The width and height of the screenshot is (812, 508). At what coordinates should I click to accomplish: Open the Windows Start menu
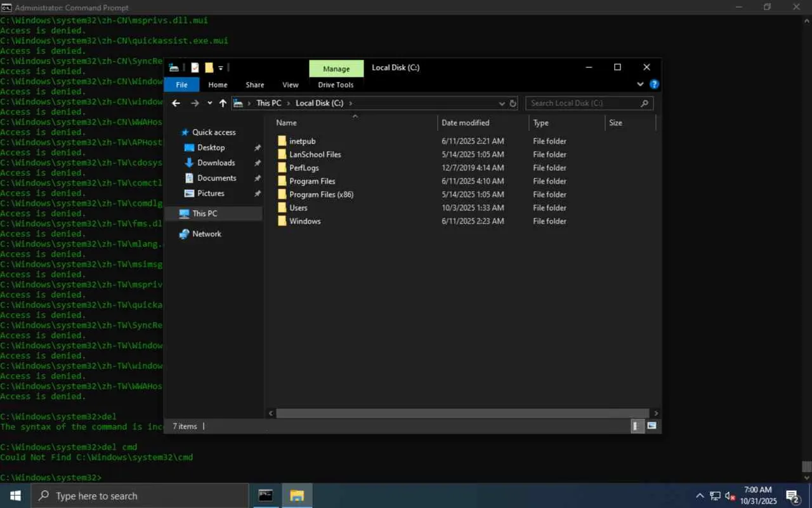coord(15,496)
